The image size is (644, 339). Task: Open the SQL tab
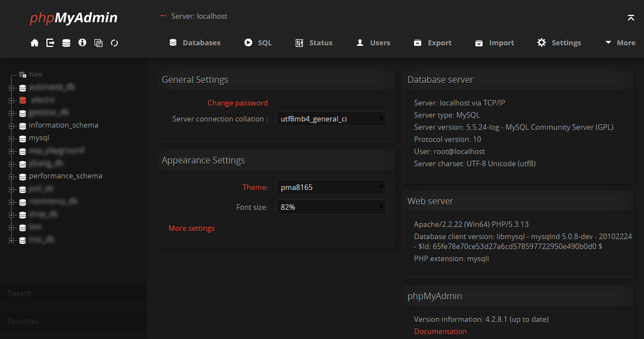(258, 43)
